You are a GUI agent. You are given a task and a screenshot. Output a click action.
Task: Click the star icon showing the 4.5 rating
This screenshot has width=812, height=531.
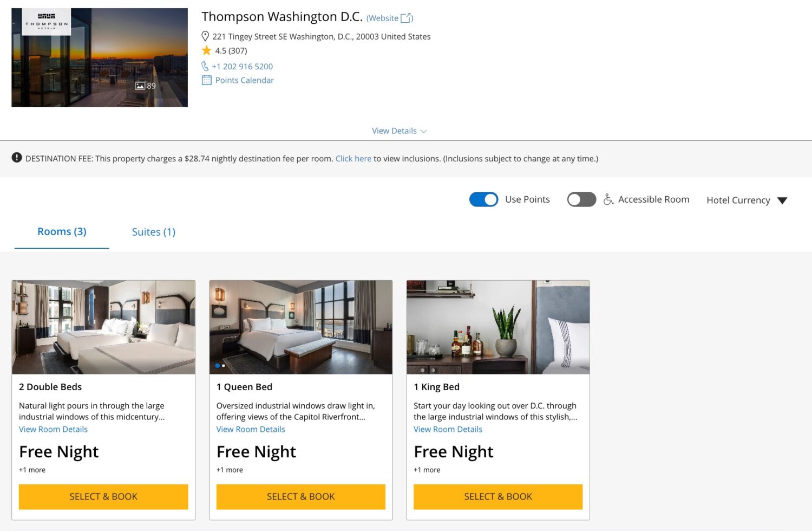207,50
